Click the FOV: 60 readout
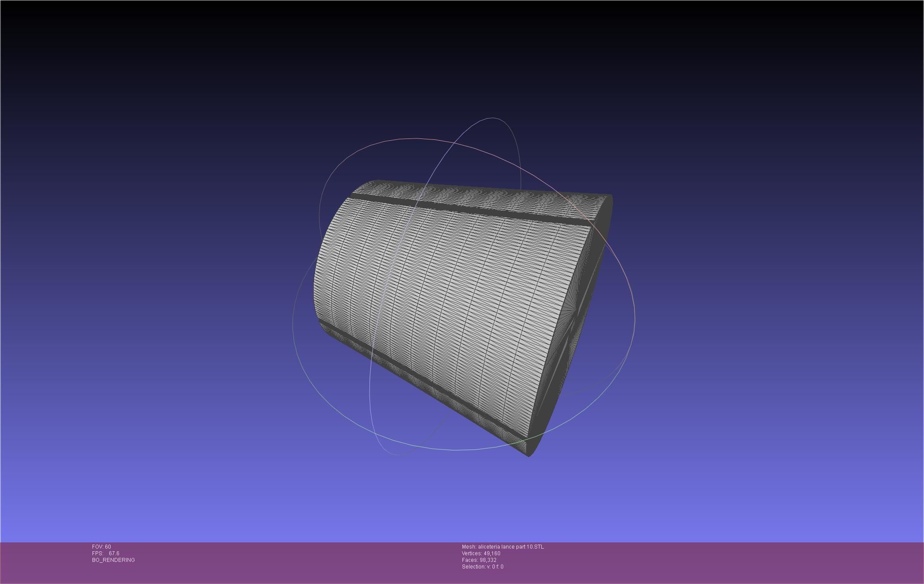Viewport: 924px width, 584px height. [x=101, y=547]
